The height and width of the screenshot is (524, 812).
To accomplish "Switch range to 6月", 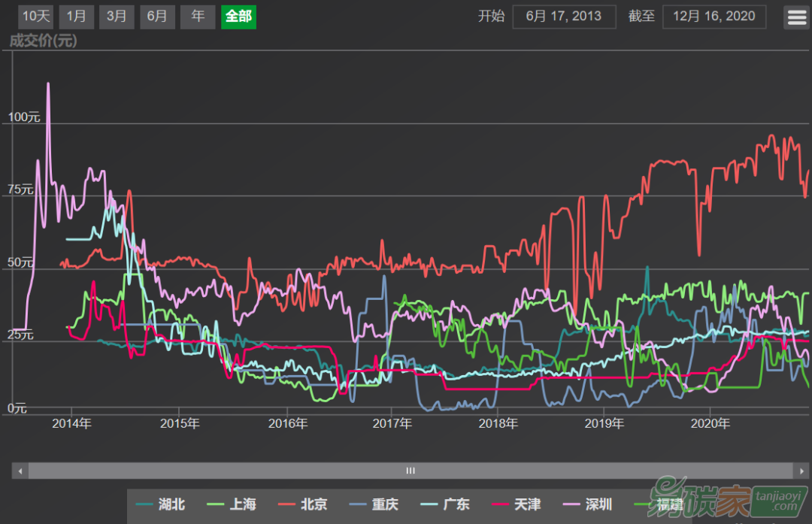I will click(x=157, y=17).
